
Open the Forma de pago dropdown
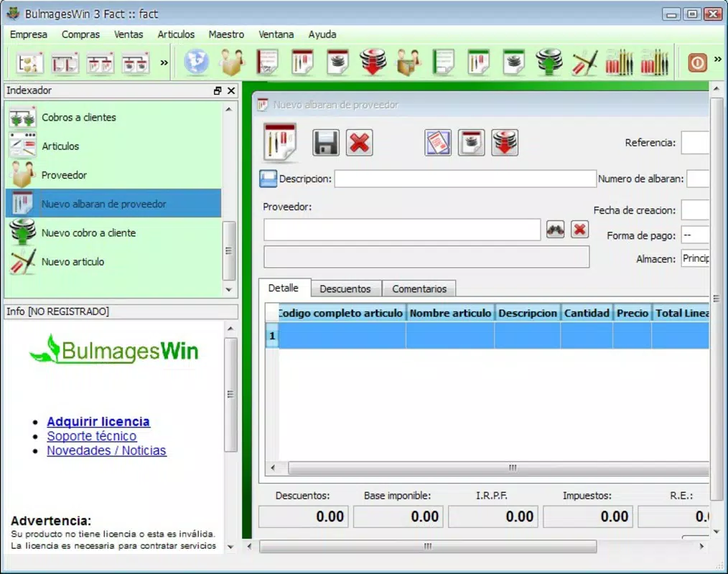click(x=695, y=235)
